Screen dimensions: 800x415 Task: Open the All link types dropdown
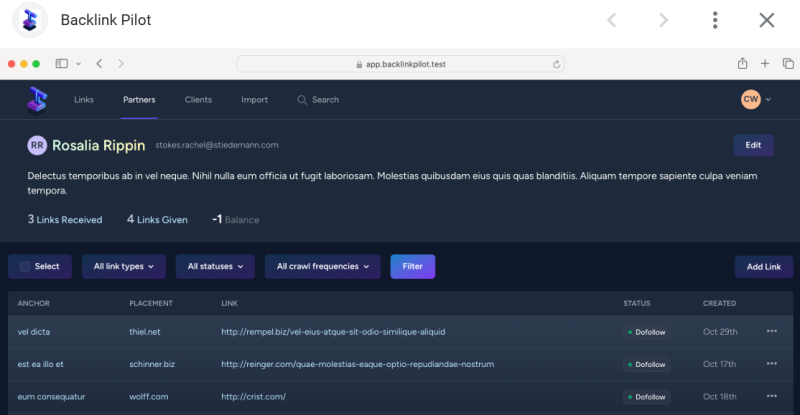(123, 266)
